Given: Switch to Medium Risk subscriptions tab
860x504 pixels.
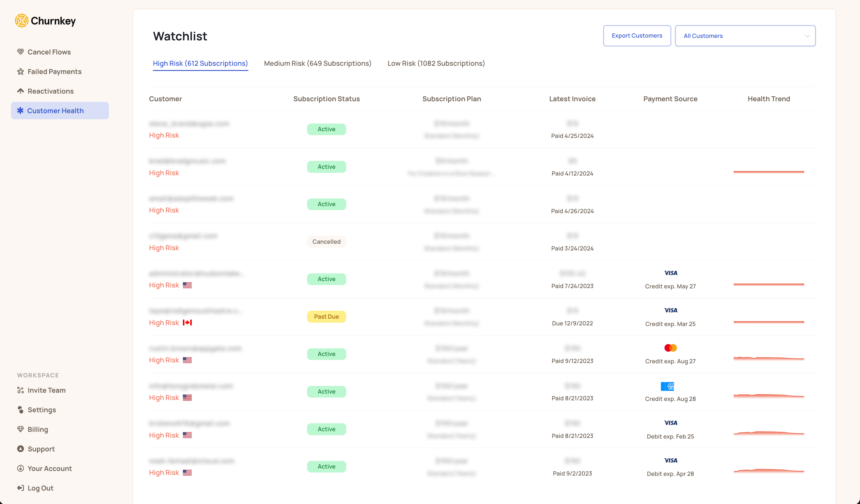Looking at the screenshot, I should (317, 63).
